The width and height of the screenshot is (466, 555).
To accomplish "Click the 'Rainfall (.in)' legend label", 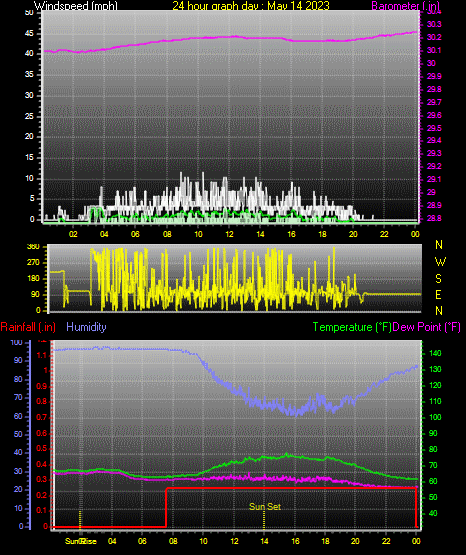I will click(28, 327).
